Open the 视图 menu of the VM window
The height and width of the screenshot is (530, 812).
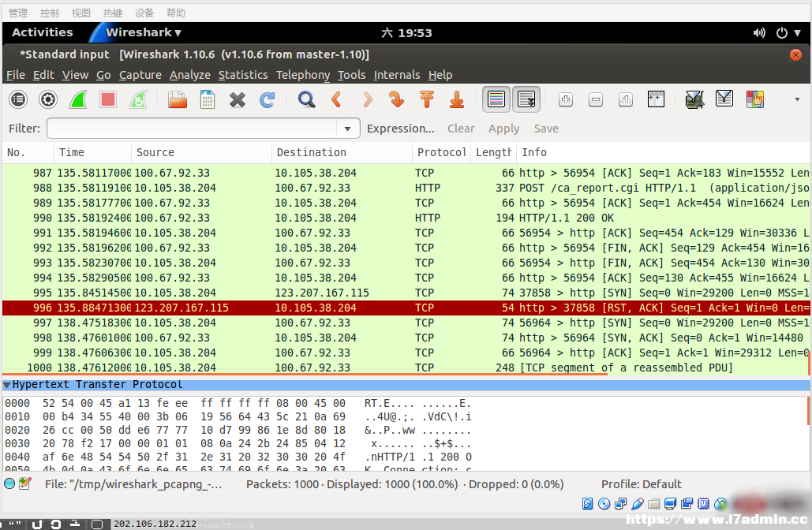point(80,13)
